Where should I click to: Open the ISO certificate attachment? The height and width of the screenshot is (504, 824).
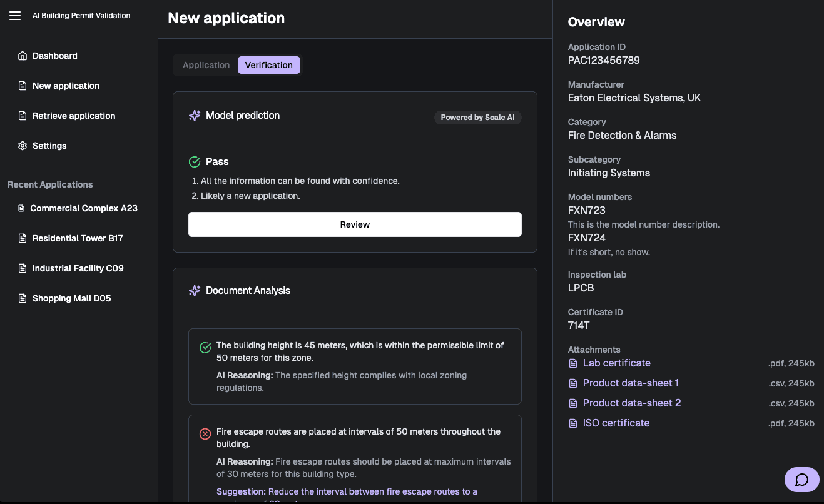616,423
